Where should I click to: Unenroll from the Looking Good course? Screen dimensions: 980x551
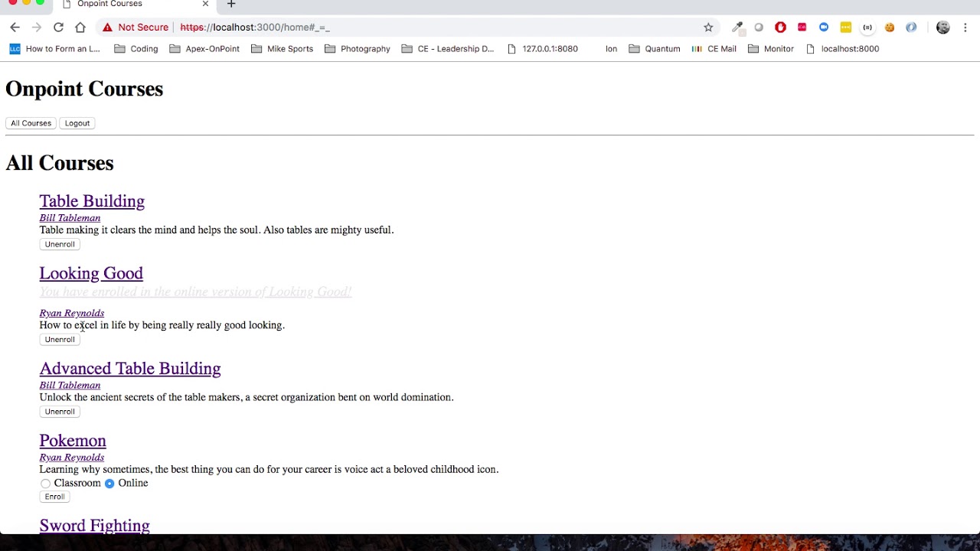(x=60, y=340)
